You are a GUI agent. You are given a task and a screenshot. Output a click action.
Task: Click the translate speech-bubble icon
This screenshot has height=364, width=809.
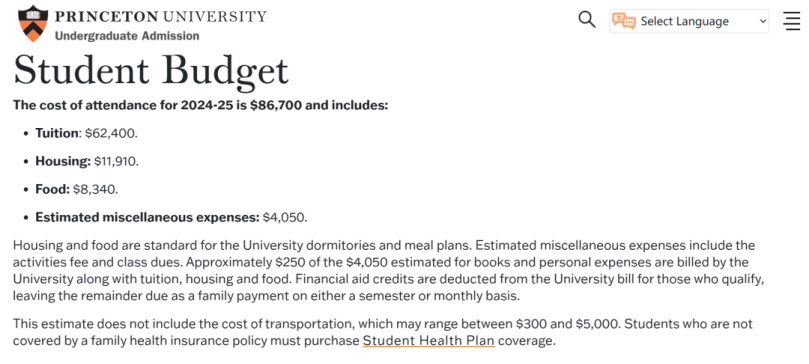624,21
